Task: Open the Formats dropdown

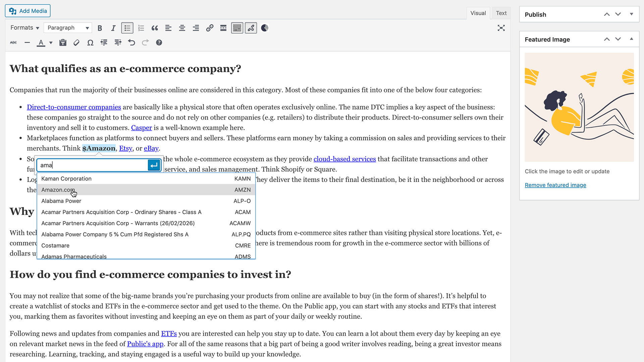Action: (x=24, y=28)
